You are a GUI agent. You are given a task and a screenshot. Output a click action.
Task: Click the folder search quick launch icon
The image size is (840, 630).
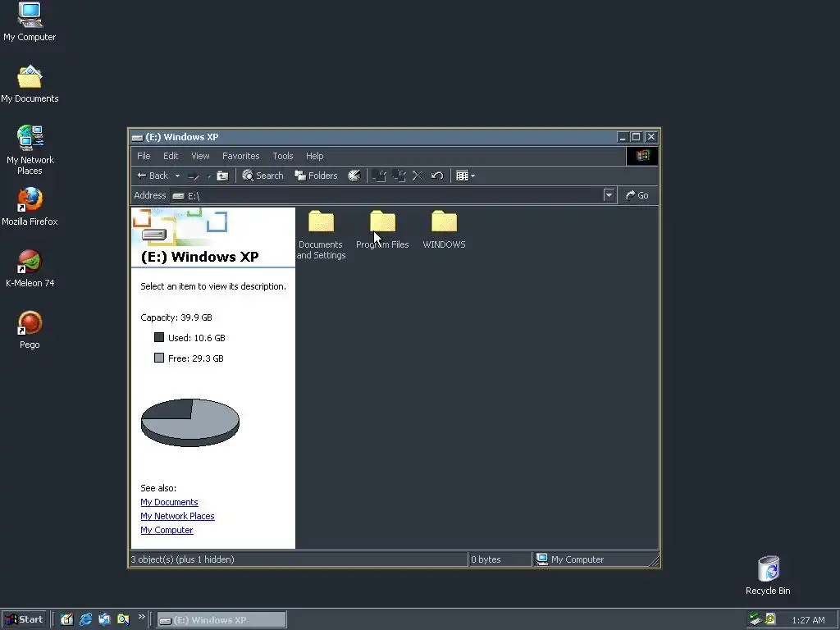click(x=123, y=619)
